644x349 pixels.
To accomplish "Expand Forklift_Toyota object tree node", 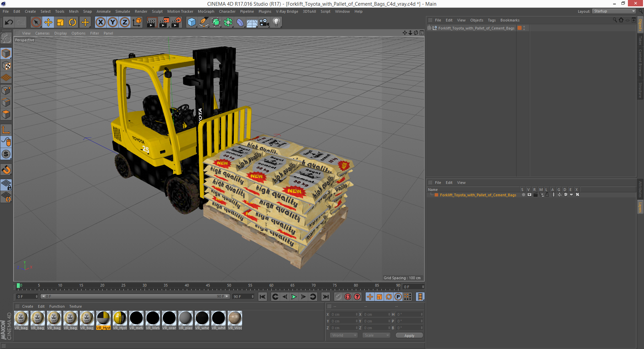I will pos(429,28).
